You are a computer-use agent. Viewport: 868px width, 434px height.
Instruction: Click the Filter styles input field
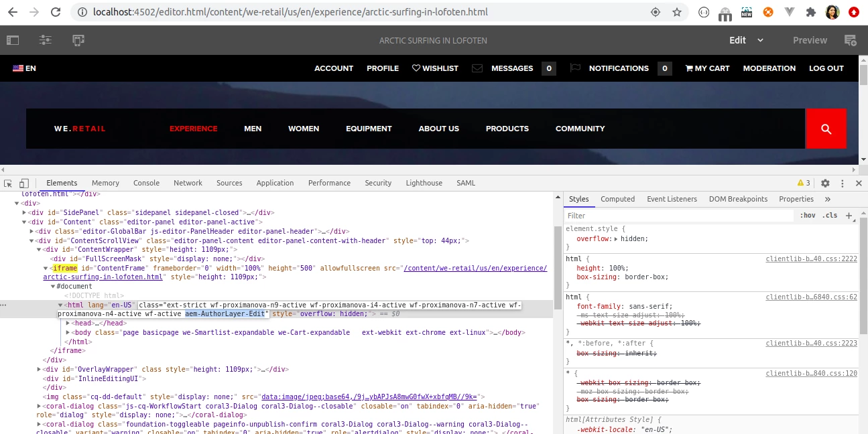(680, 216)
